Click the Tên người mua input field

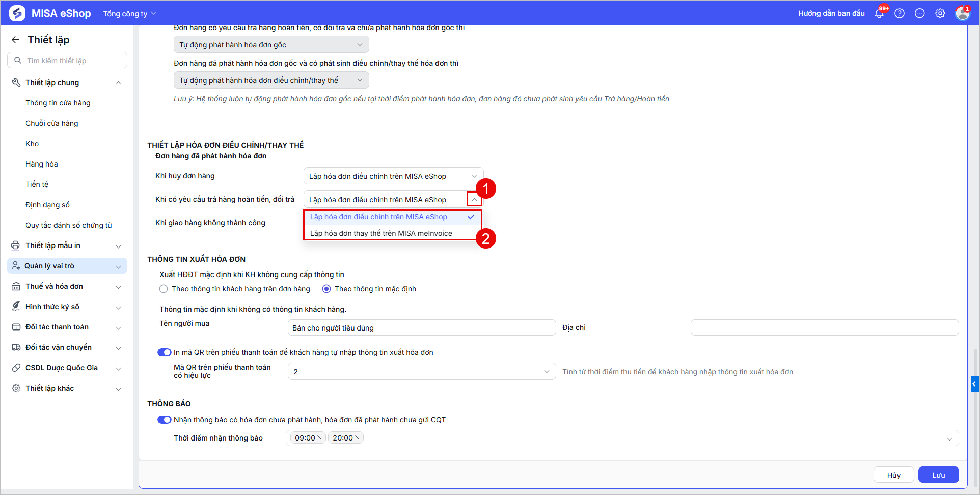click(x=421, y=327)
